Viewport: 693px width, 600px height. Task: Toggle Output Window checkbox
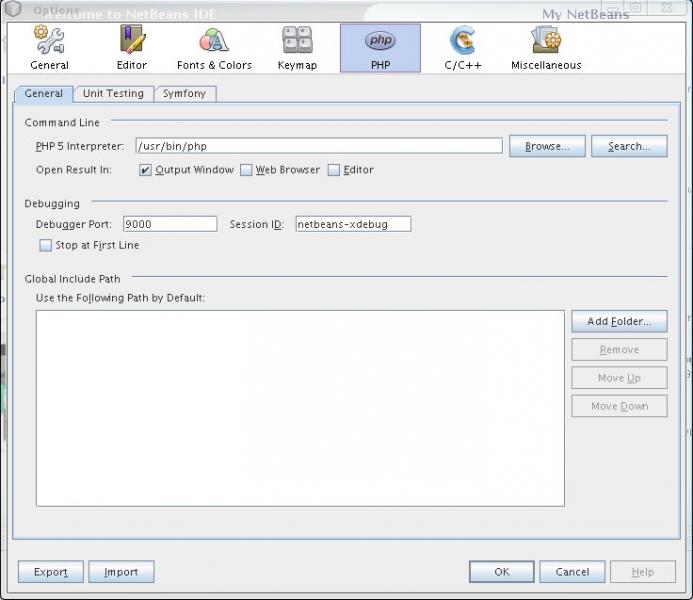(x=145, y=170)
